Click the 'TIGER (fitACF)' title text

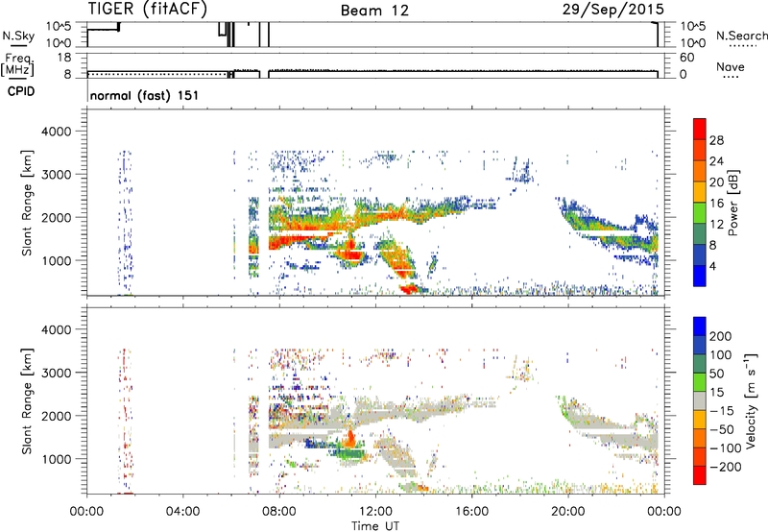pos(148,9)
